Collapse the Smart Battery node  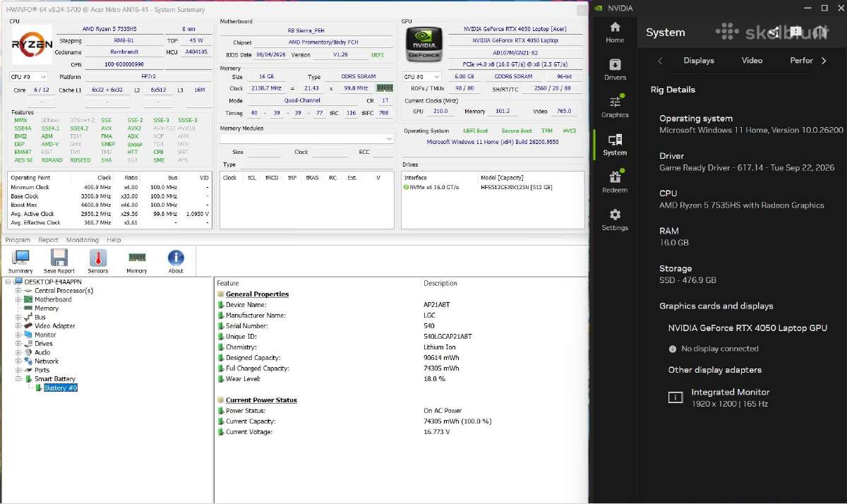[18, 379]
